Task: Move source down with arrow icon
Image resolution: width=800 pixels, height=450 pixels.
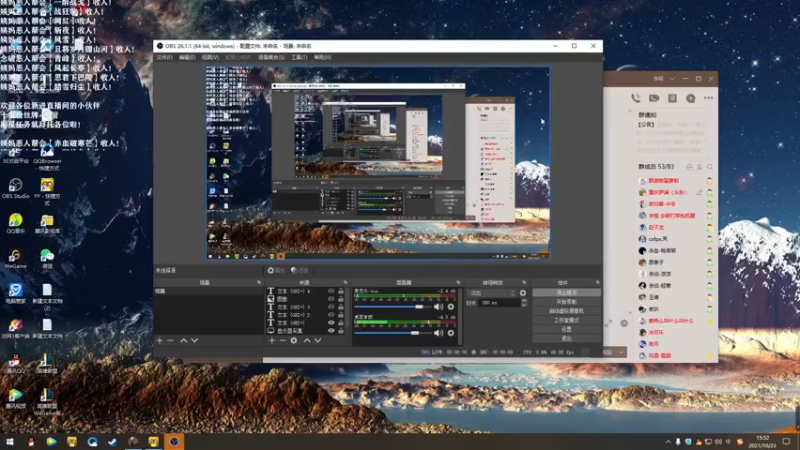Action: coord(318,340)
